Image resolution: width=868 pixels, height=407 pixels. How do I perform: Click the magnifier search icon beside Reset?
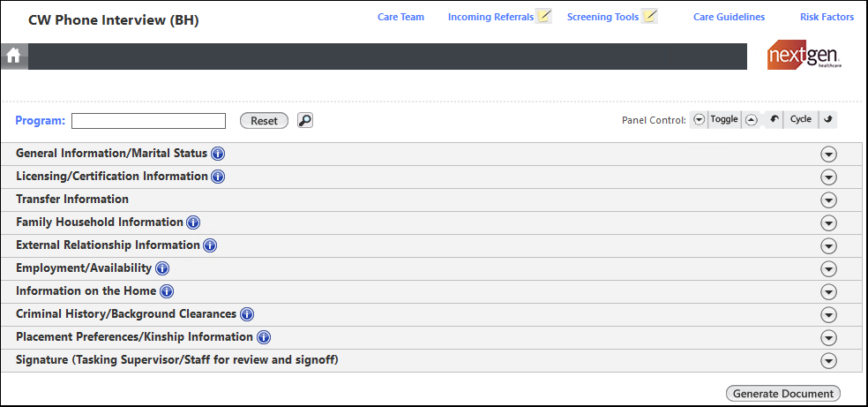click(304, 120)
